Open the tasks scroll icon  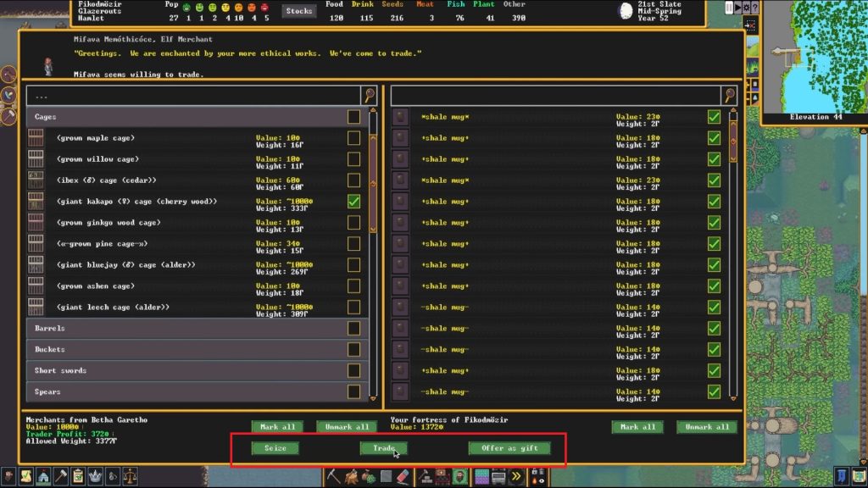26,476
